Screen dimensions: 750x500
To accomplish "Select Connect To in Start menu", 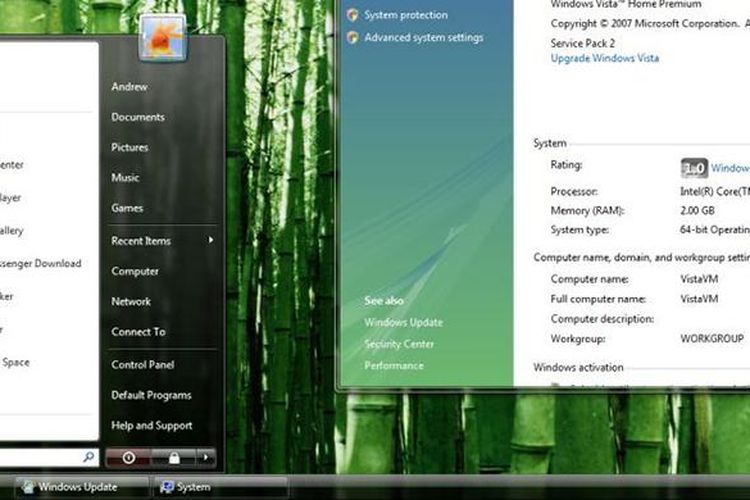I will click(x=138, y=332).
